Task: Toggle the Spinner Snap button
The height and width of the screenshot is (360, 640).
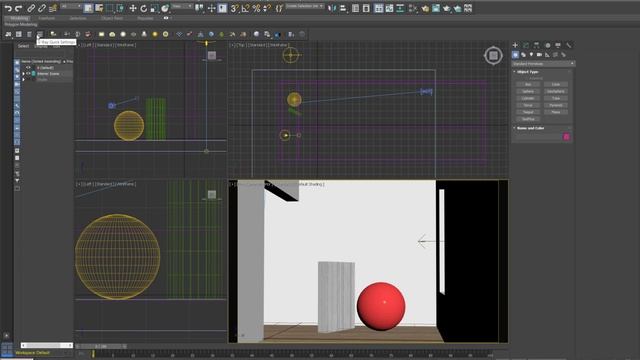Action: pos(267,8)
